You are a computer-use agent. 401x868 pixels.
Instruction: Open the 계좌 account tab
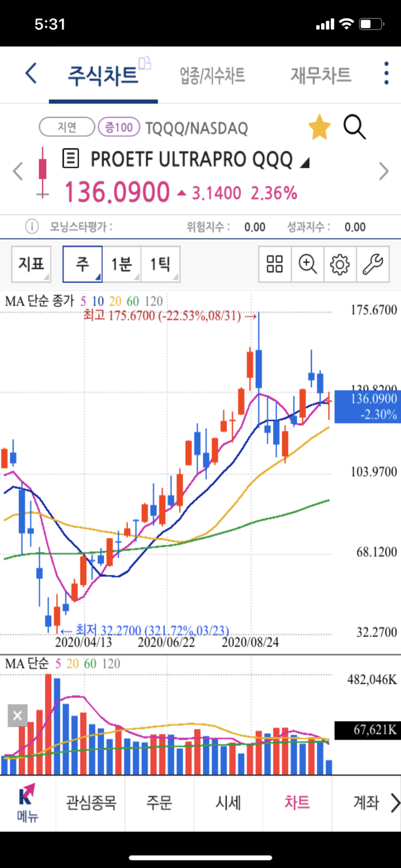point(366,803)
